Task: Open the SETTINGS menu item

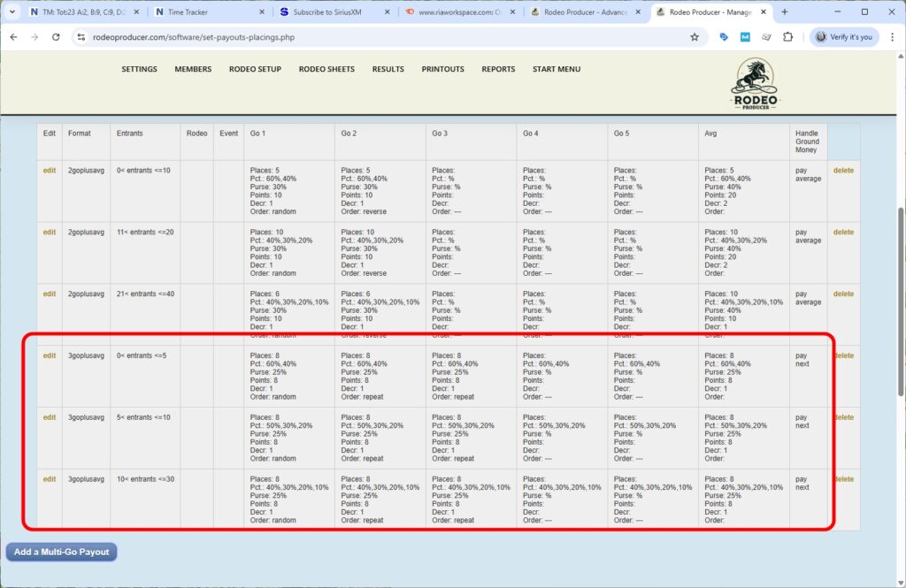Action: (x=139, y=68)
